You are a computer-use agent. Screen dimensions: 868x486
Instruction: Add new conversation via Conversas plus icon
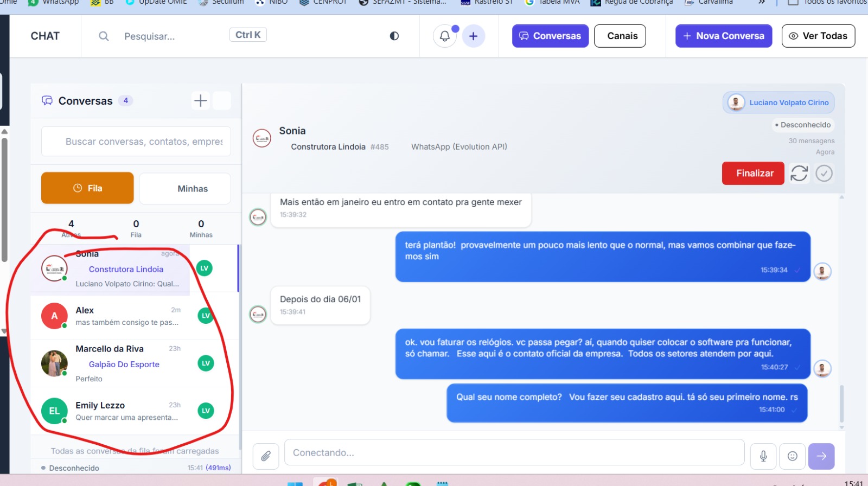coord(201,101)
